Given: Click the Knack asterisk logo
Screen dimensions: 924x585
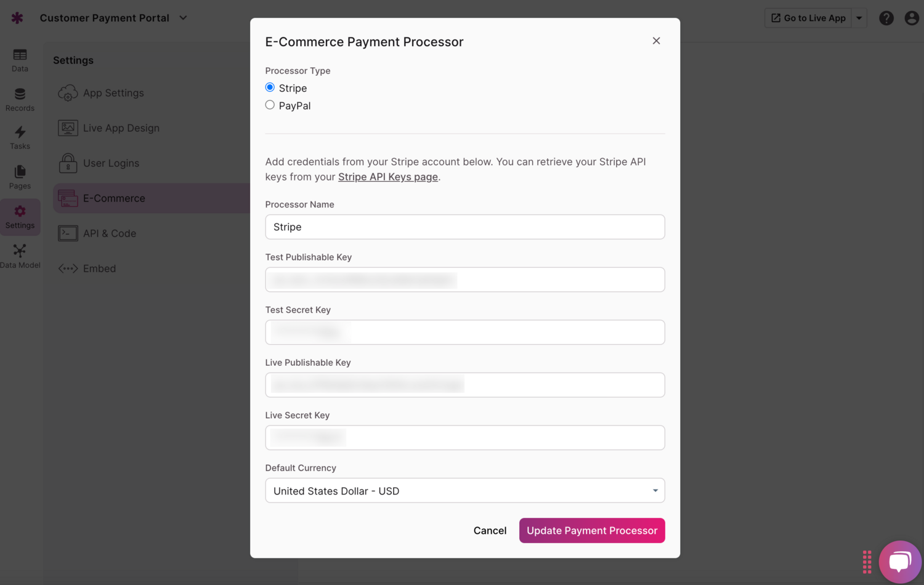Looking at the screenshot, I should pos(17,17).
